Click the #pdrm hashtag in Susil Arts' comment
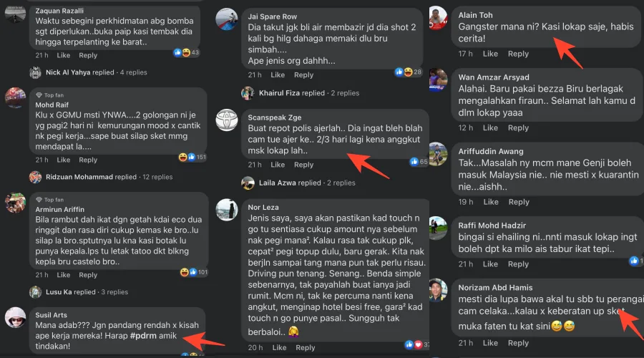Viewport: 644px width, 358px height. [143, 336]
